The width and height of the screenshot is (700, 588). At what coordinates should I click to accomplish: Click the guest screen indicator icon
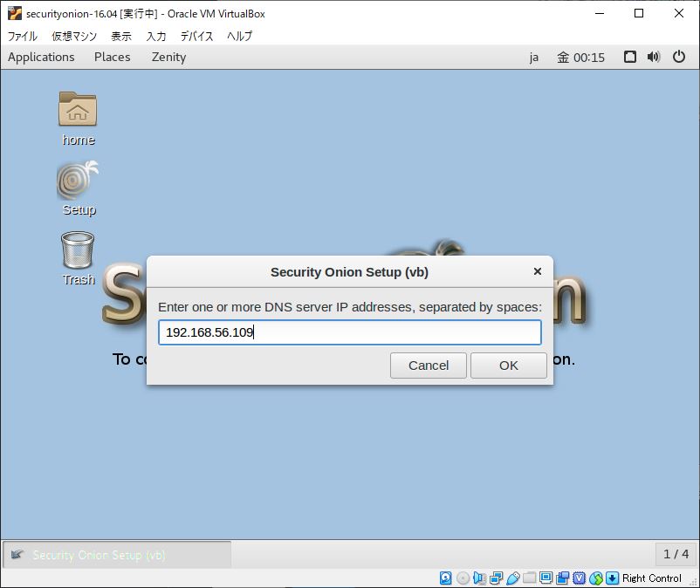tap(630, 57)
